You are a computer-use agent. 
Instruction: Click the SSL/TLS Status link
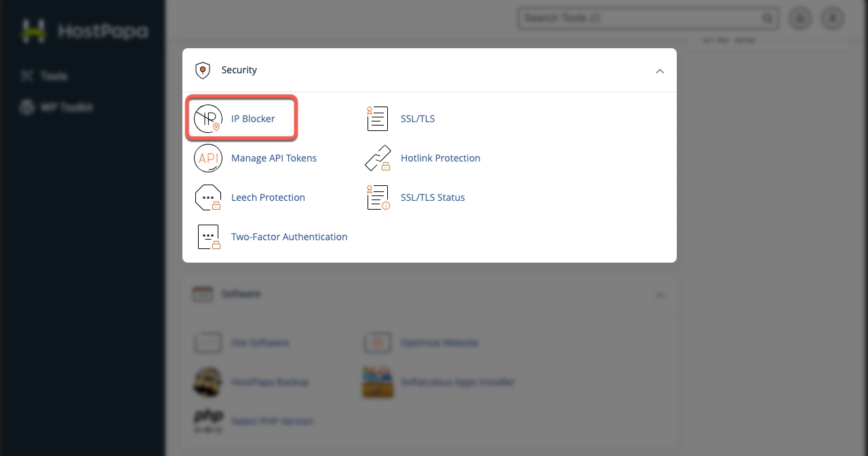(433, 197)
